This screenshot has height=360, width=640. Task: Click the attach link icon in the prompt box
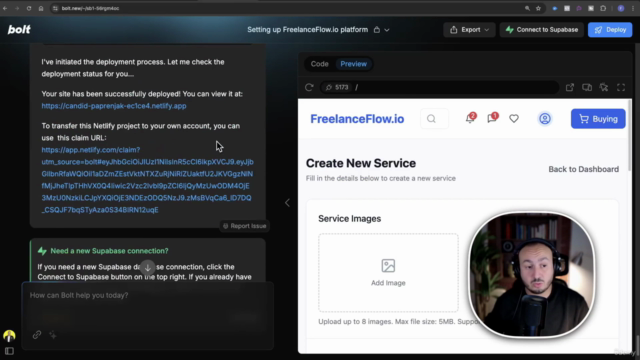click(x=37, y=335)
